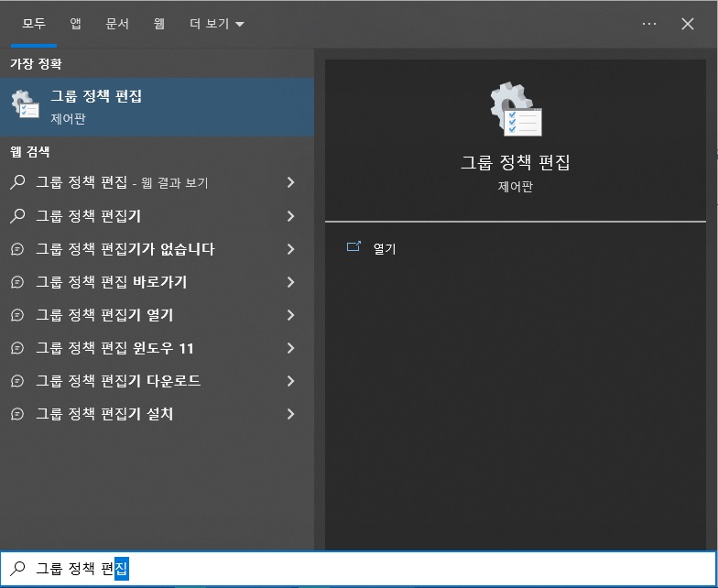This screenshot has height=588, width=718.
Task: Open the three-dot options menu
Action: [648, 24]
